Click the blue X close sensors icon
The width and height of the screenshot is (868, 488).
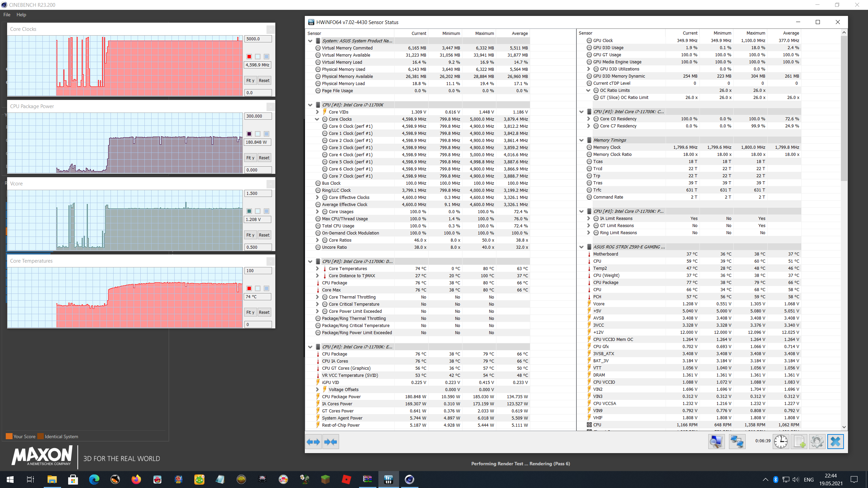tap(835, 442)
